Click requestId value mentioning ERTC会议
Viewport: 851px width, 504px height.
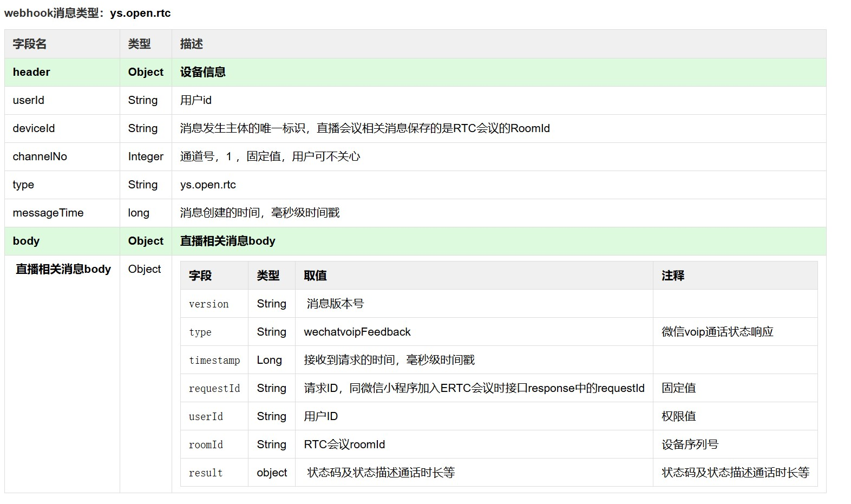click(x=474, y=388)
